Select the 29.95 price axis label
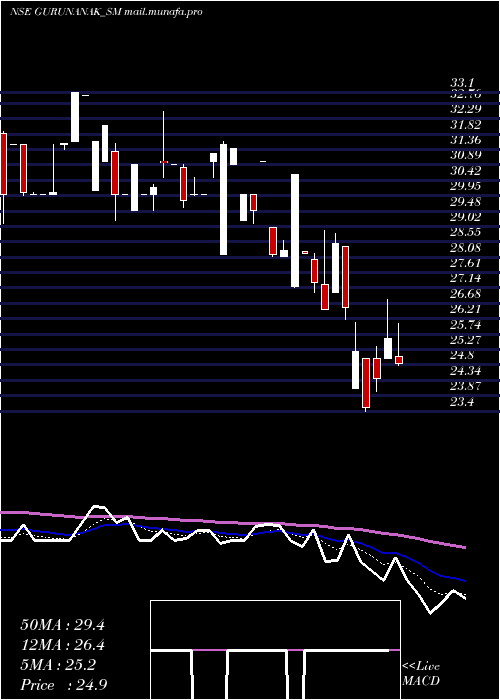This screenshot has height=700, width=500. click(x=466, y=186)
